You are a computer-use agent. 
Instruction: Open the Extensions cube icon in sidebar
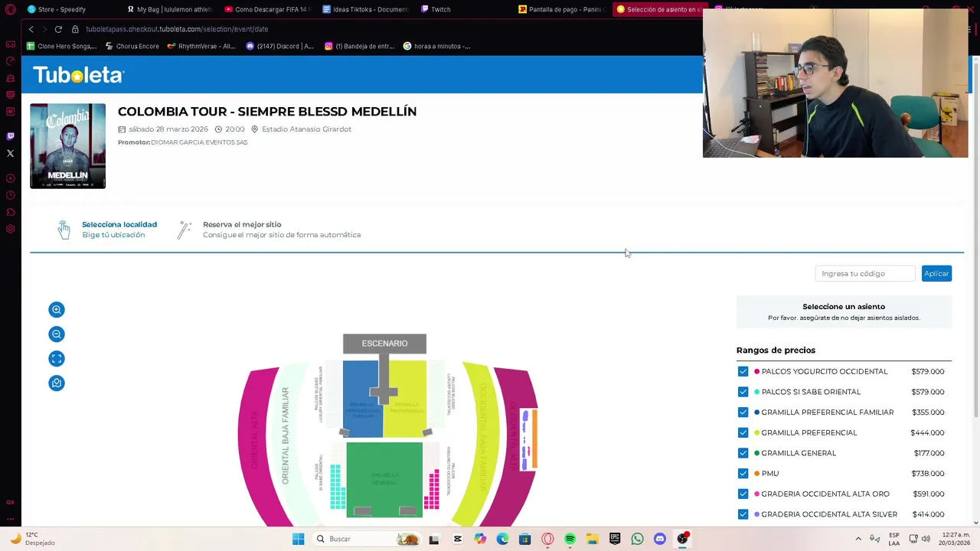click(10, 212)
